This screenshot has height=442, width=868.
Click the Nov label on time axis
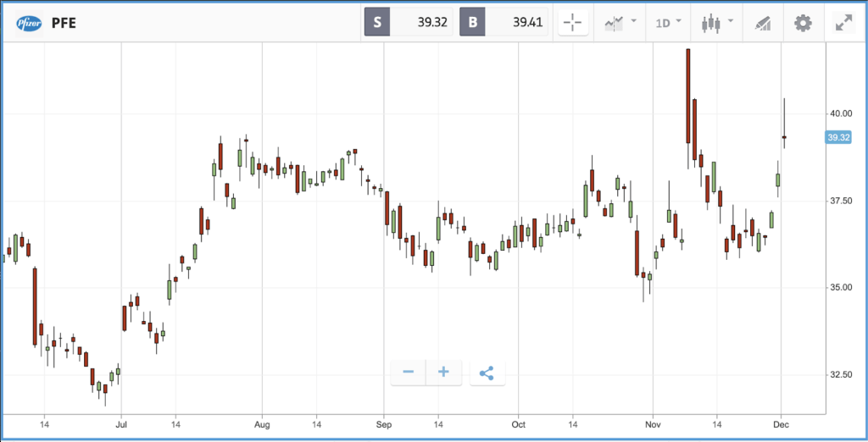pos(653,424)
